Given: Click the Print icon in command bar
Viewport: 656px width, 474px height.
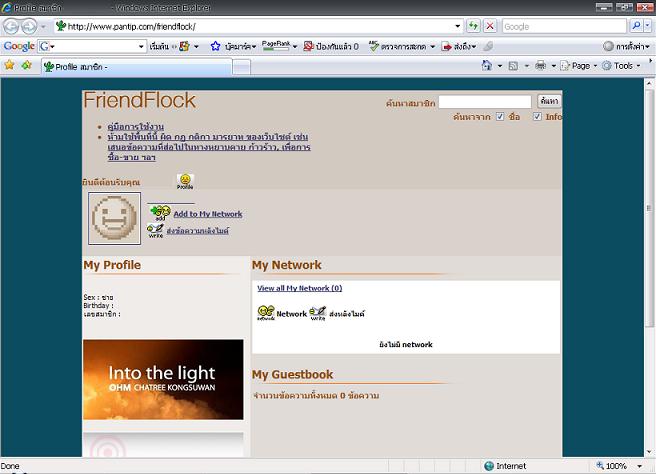Looking at the screenshot, I should click(x=541, y=66).
